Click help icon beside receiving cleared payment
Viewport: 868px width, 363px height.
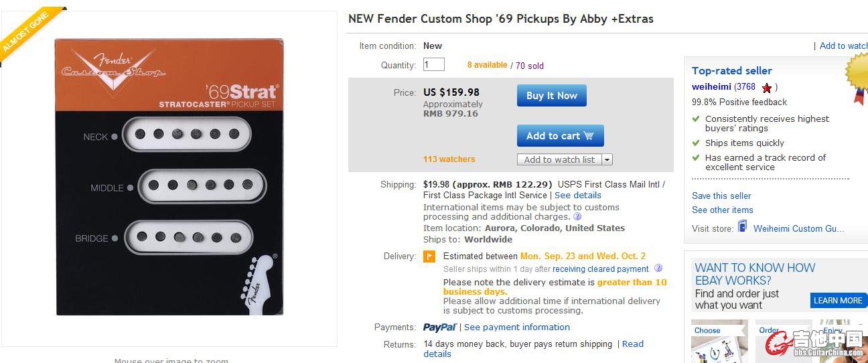[x=658, y=269]
